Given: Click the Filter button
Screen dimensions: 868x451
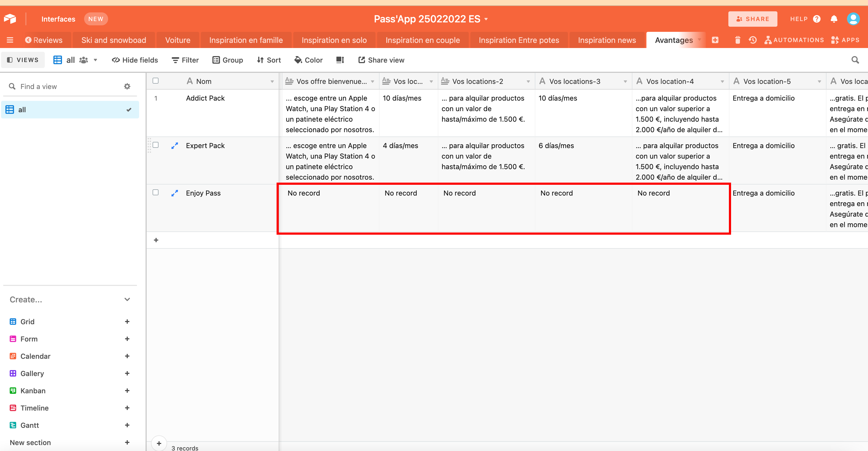Looking at the screenshot, I should (185, 60).
